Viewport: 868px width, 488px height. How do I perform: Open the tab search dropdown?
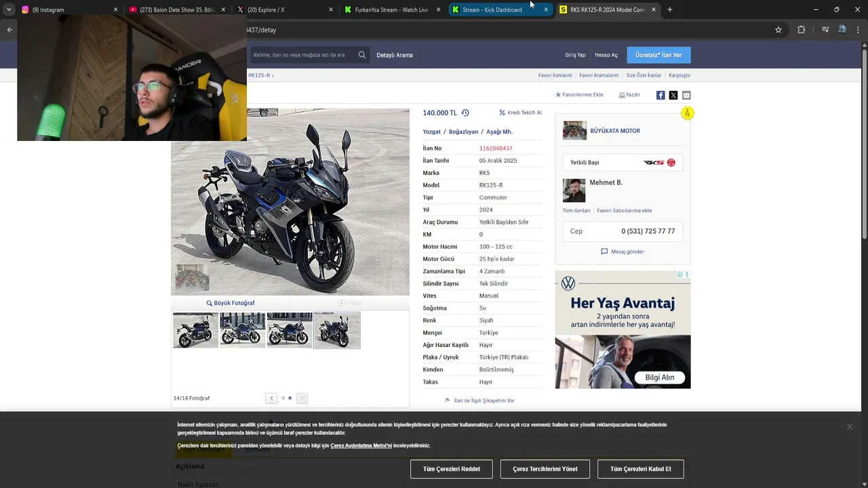pyautogui.click(x=9, y=9)
